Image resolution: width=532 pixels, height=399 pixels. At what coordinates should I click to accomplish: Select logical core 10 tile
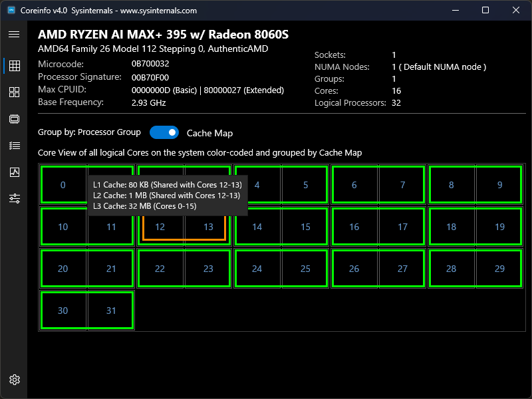63,227
